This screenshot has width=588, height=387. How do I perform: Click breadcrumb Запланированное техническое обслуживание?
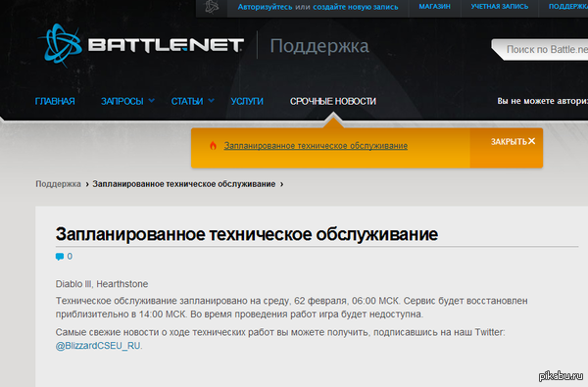pyautogui.click(x=184, y=184)
